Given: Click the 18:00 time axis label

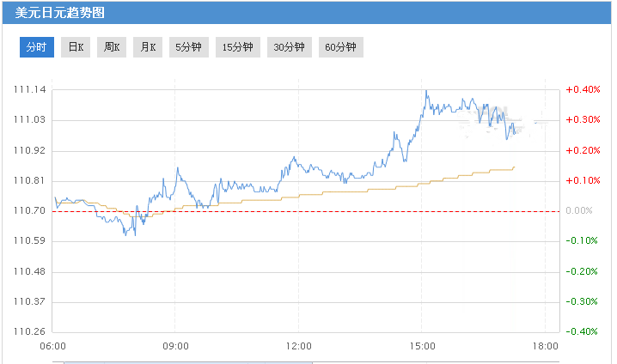Looking at the screenshot, I should tap(545, 346).
